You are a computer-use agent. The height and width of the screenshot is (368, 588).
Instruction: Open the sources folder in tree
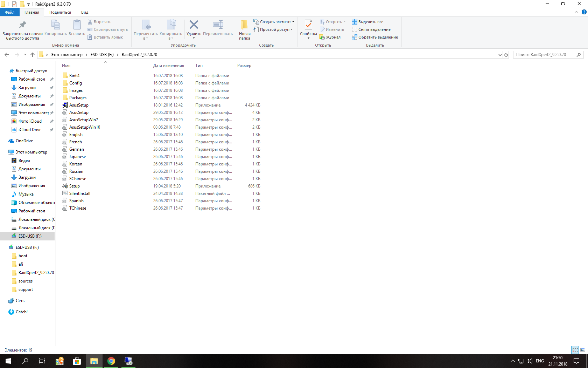[x=26, y=281]
